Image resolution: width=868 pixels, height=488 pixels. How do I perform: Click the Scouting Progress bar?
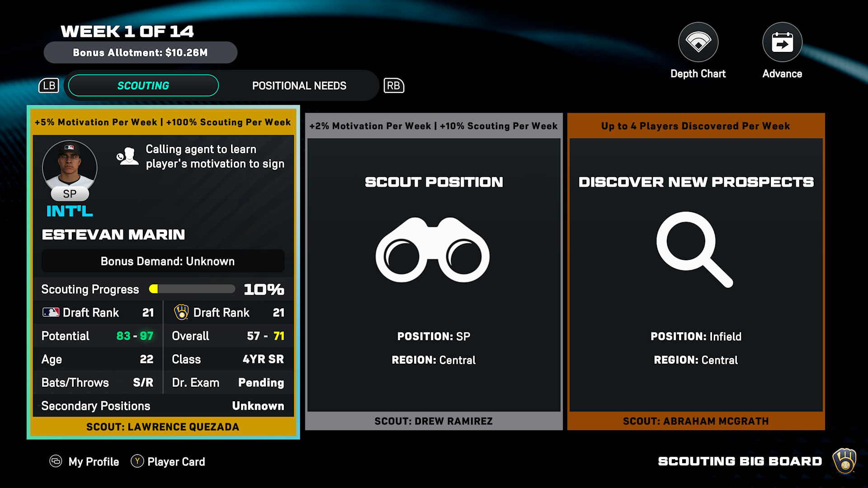(192, 289)
